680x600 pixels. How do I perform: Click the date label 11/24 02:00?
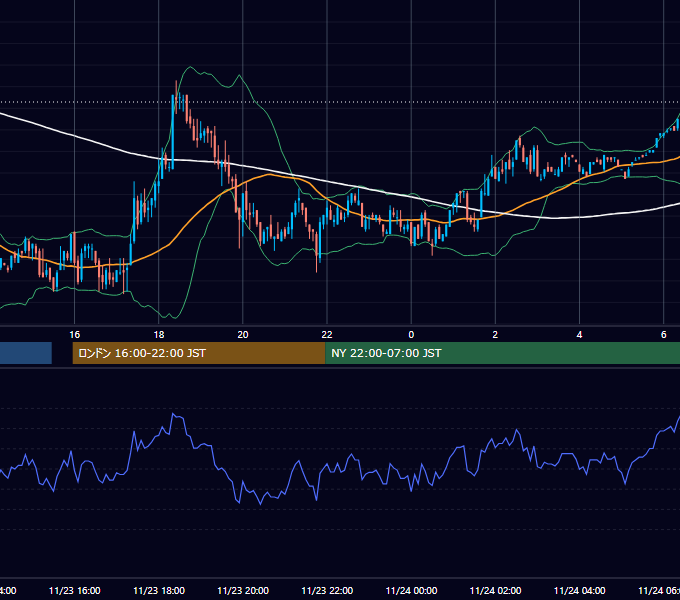(x=495, y=590)
